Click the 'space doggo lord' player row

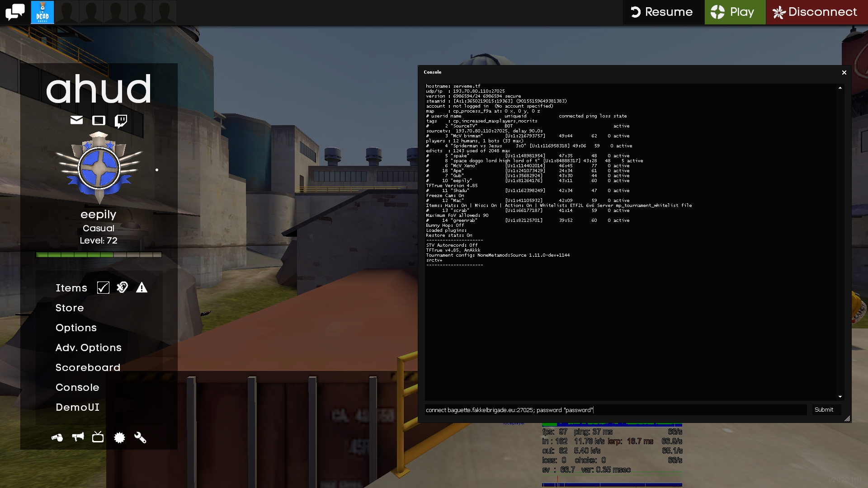click(x=534, y=161)
